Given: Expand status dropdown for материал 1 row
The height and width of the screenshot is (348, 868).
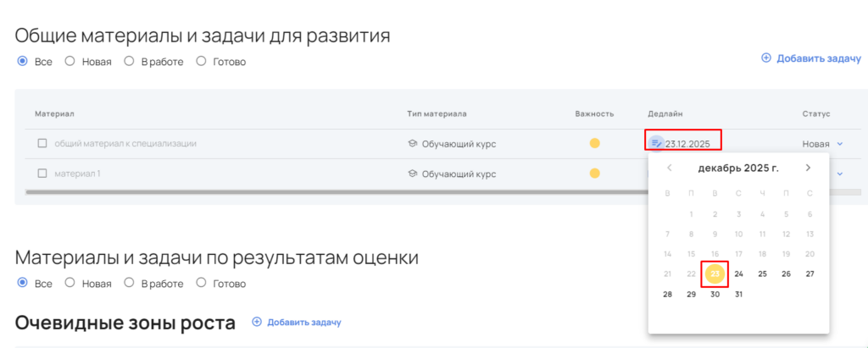Looking at the screenshot, I should tap(839, 174).
